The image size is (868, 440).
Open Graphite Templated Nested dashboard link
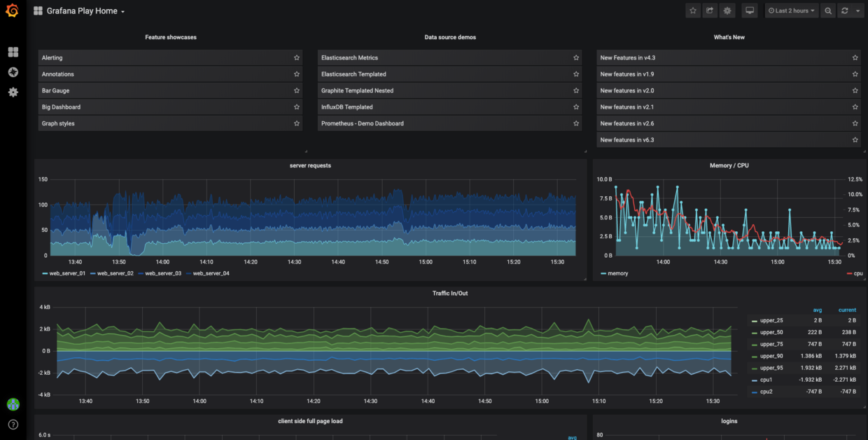click(449, 90)
